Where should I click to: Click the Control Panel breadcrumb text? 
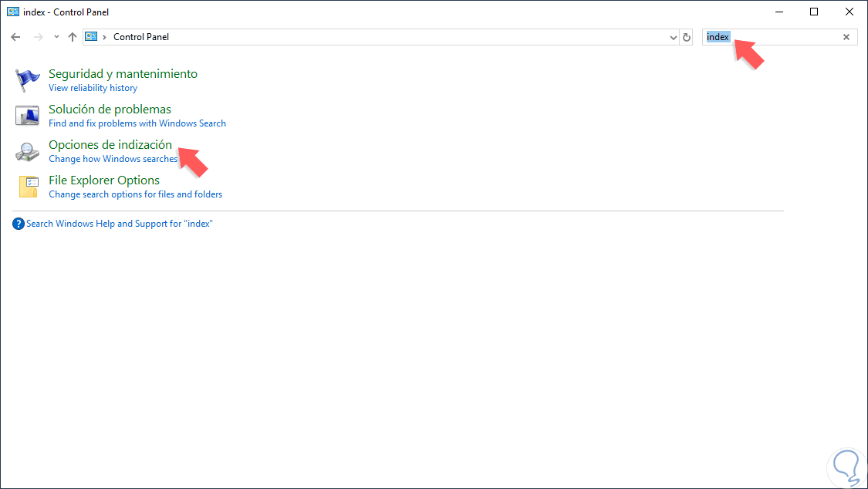coord(141,37)
